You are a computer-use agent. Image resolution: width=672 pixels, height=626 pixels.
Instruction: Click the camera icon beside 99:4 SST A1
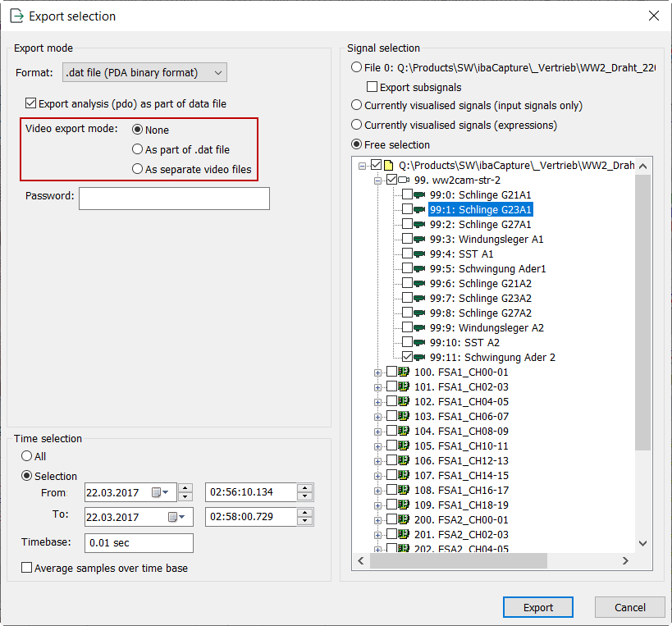420,254
